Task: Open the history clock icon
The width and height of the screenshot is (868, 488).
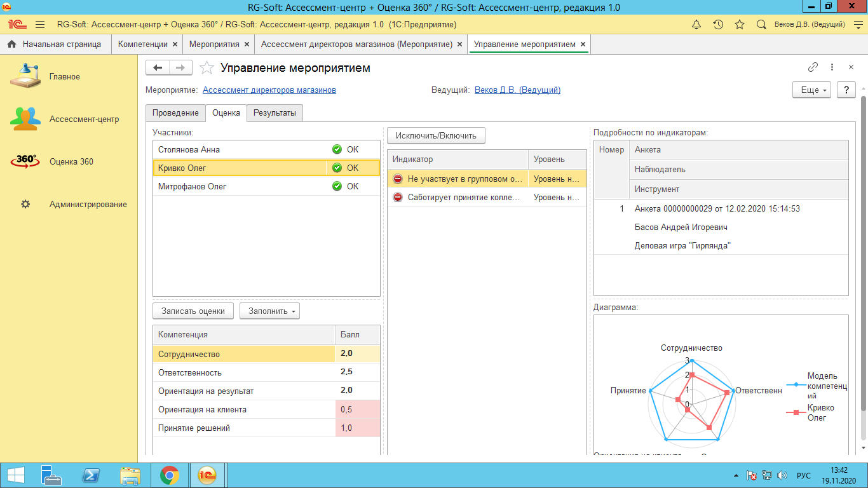Action: pos(718,25)
